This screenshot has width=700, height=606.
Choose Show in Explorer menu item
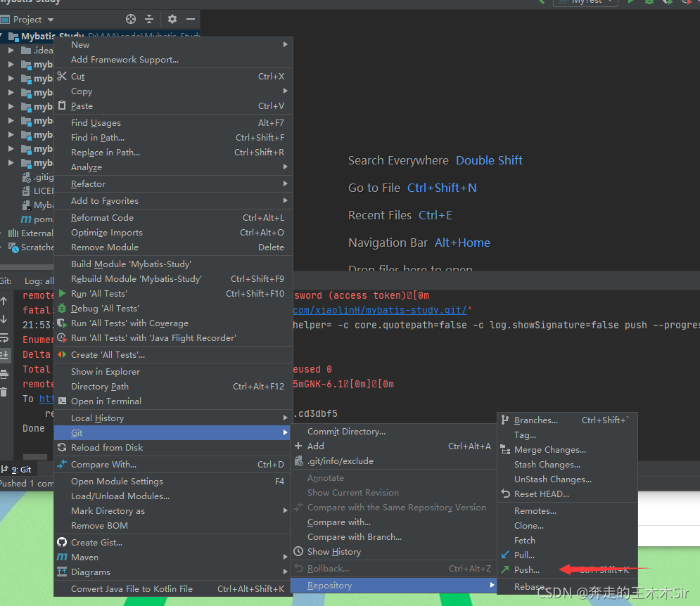pos(173,371)
